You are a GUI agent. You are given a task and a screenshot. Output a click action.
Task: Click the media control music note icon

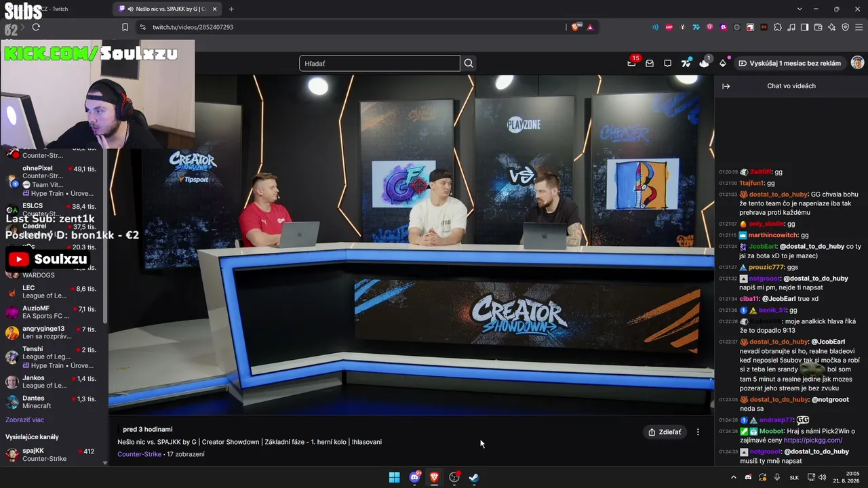click(x=791, y=27)
